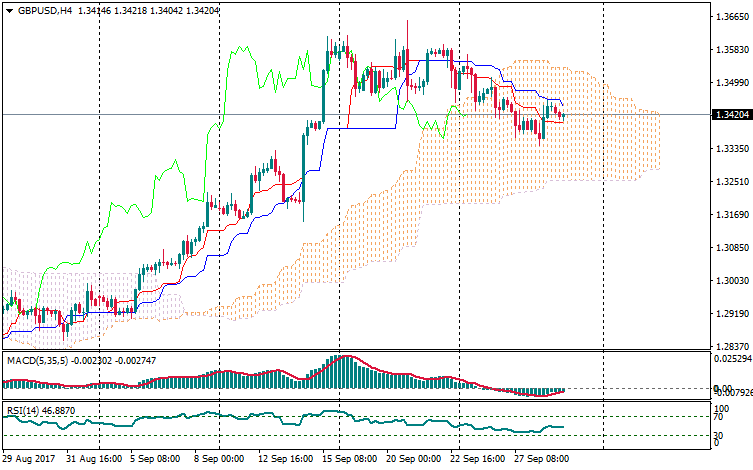Select the RSI(14) indicator label

22,410
